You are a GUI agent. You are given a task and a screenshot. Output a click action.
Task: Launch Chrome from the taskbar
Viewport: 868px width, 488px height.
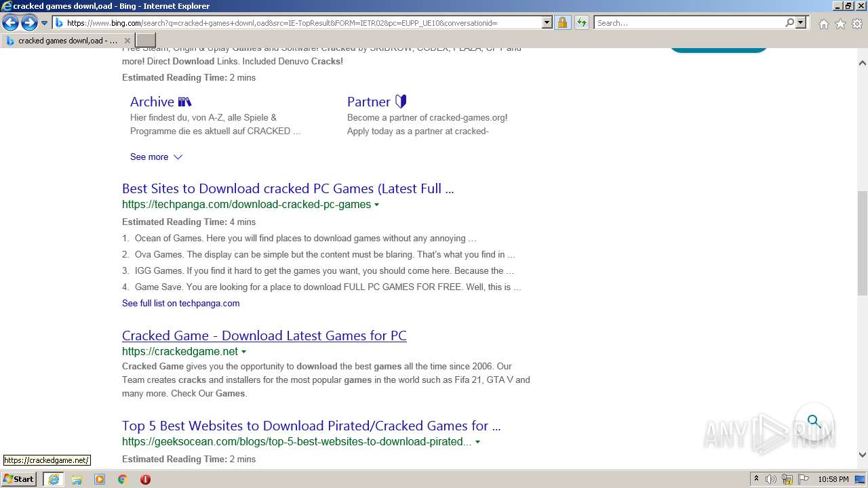point(122,479)
